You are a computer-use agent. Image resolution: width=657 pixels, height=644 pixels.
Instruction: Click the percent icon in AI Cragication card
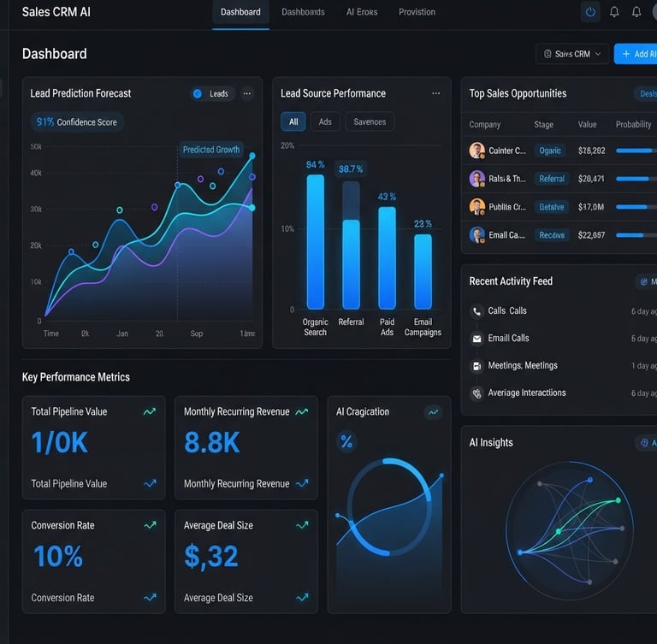(x=346, y=441)
